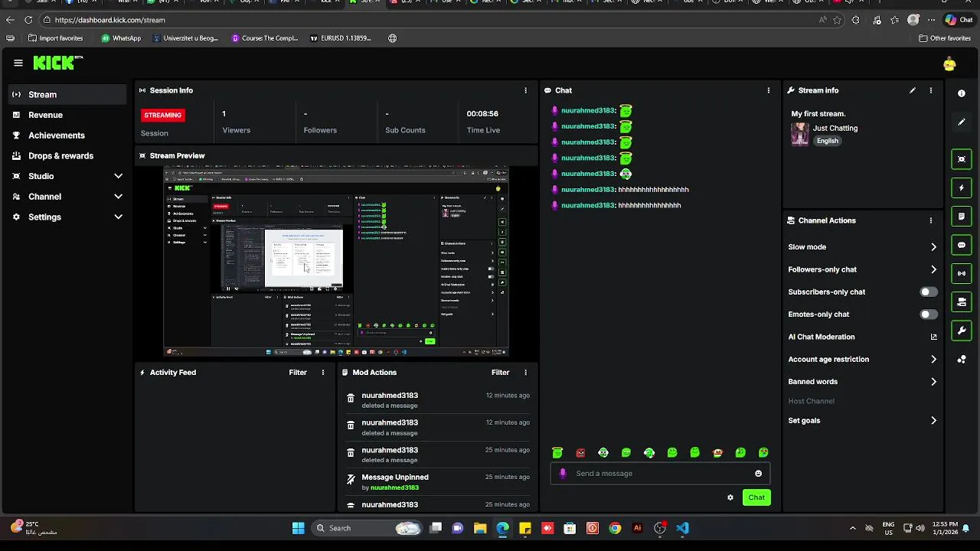Open Followers-only chat options
The height and width of the screenshot is (551, 980).
point(862,269)
